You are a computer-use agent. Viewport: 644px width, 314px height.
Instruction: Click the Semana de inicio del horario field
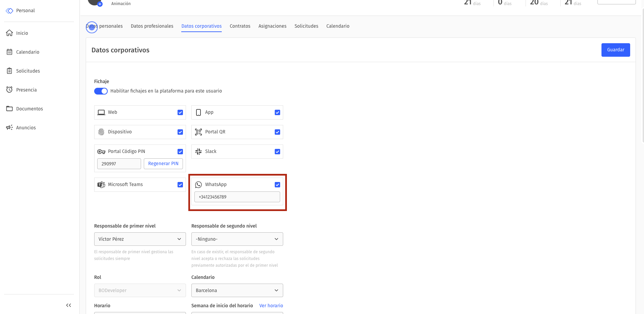point(237,313)
